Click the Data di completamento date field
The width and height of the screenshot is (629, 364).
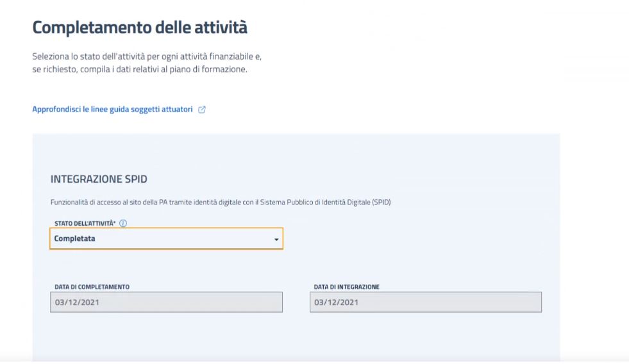167,302
